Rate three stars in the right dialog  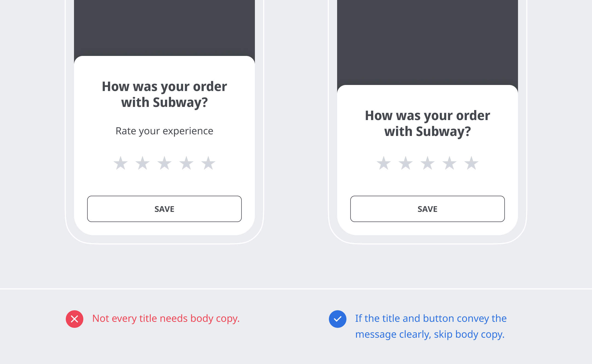[428, 163]
